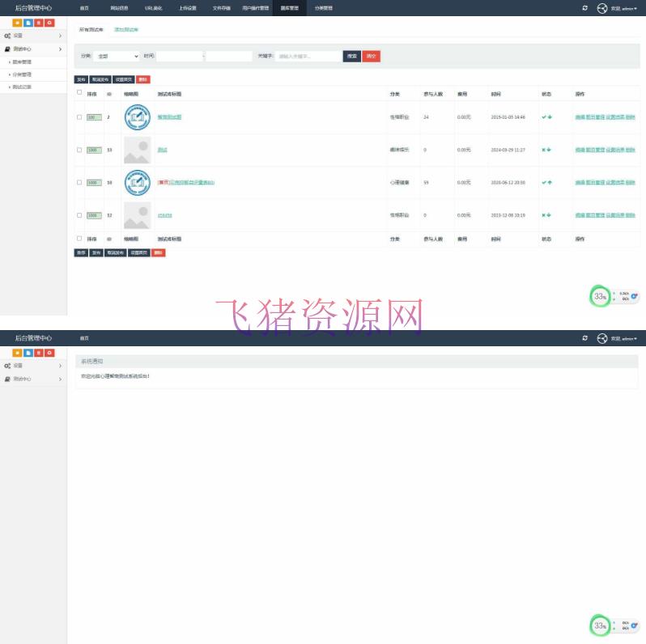Click the up-arrow status icon for ID 10

(x=550, y=182)
